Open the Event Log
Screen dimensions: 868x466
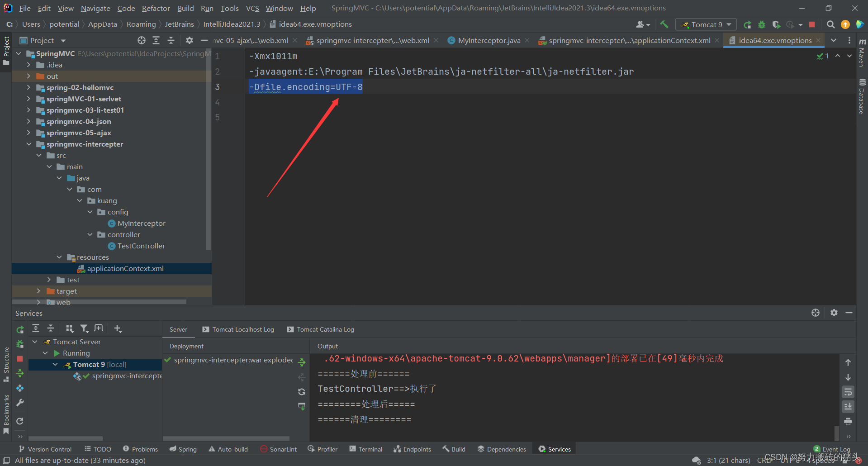832,449
